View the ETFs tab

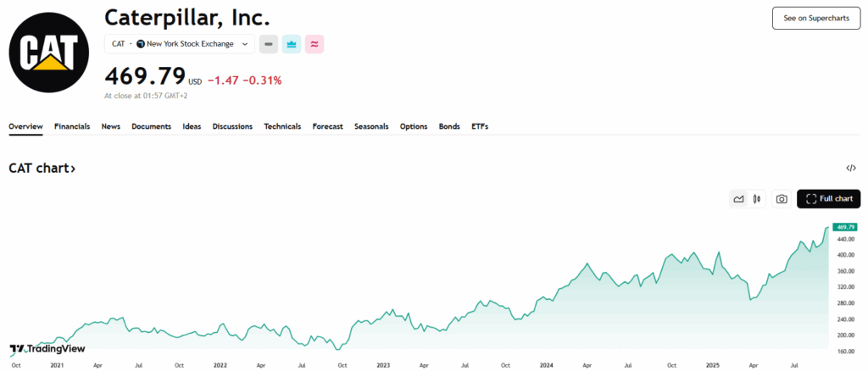(x=480, y=126)
